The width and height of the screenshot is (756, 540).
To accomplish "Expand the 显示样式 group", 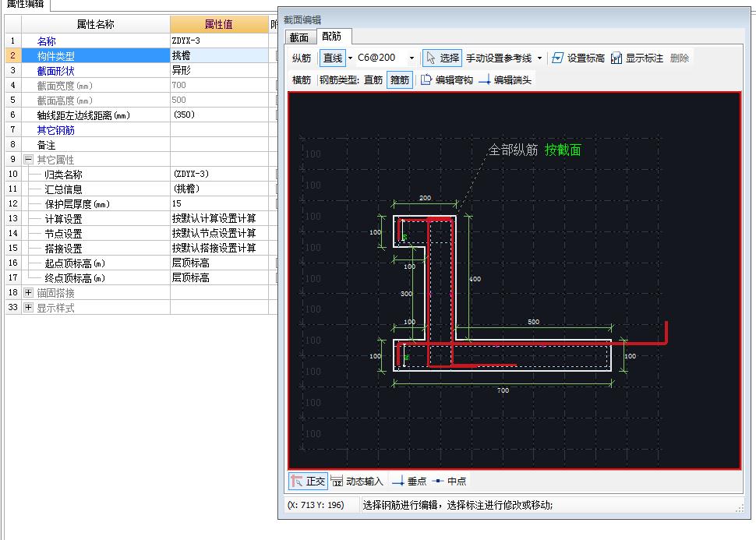I will point(28,307).
